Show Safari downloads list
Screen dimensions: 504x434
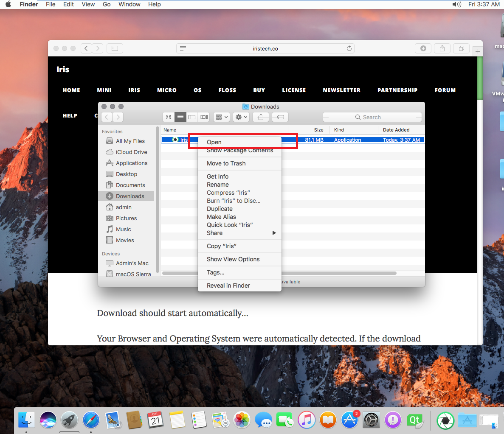coord(423,48)
